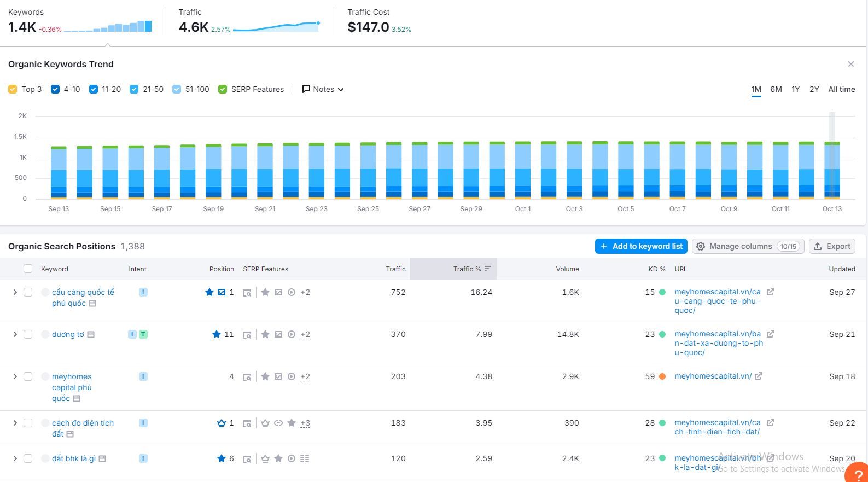Viewport: 868px width, 482px height.
Task: Open SERP source icon in cách đo row
Action: coord(247,423)
